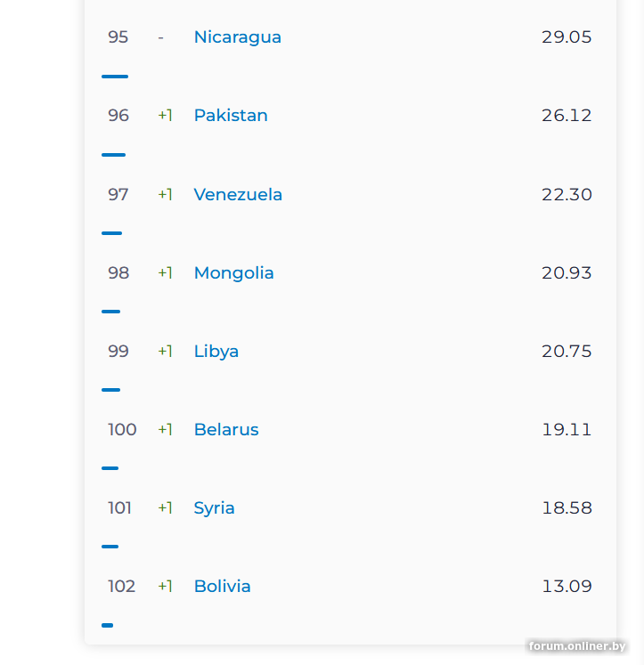644x665 pixels.
Task: Select the Mongolia country link
Action: 233,272
